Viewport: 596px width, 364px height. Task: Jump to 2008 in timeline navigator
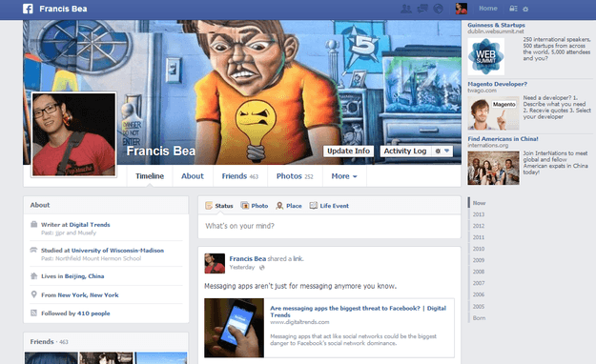click(x=479, y=272)
